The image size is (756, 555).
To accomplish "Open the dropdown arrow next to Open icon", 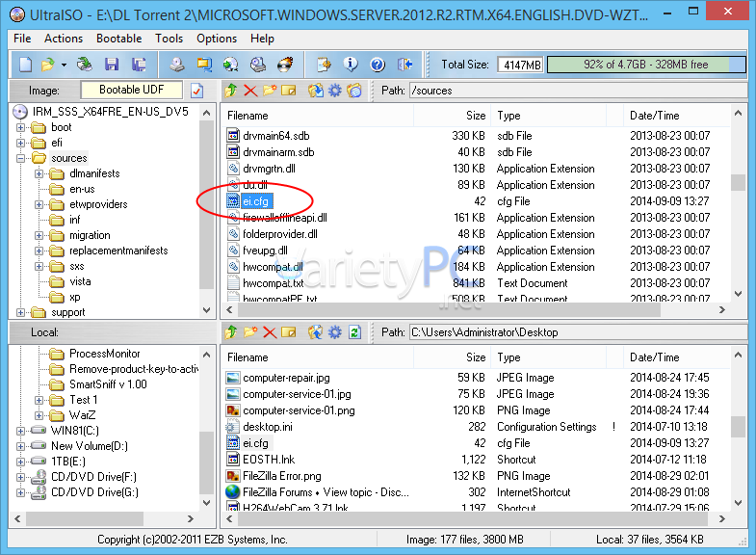I will 64,65.
